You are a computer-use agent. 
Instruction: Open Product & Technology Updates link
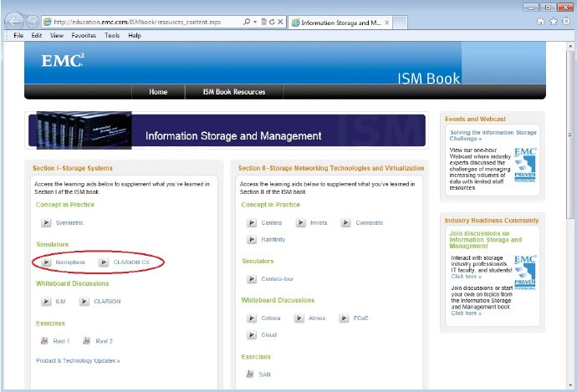[x=78, y=361]
